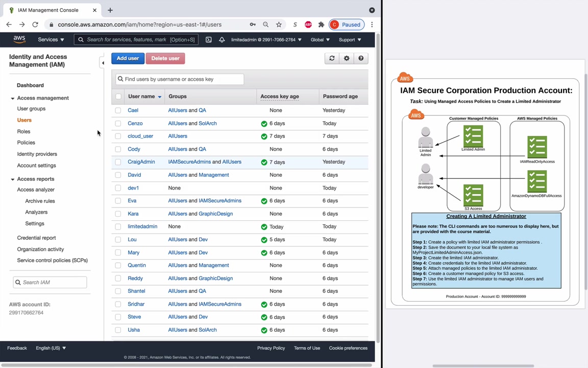The height and width of the screenshot is (368, 588).
Task: Open the help question mark icon
Action: tap(361, 58)
